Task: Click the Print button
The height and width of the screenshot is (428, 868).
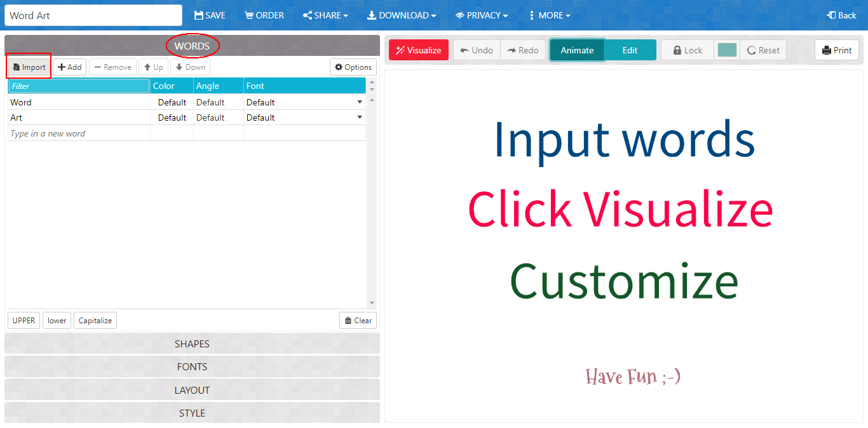Action: coord(837,50)
